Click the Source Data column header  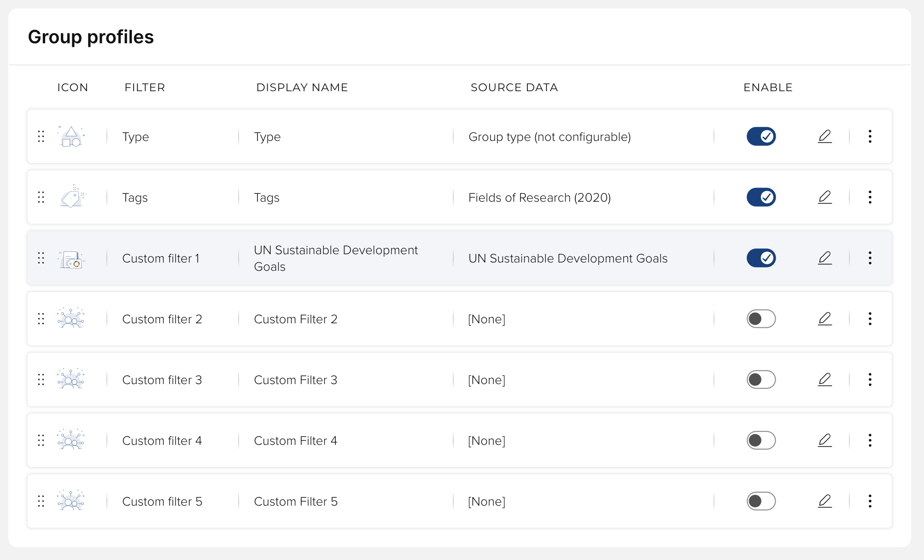514,87
